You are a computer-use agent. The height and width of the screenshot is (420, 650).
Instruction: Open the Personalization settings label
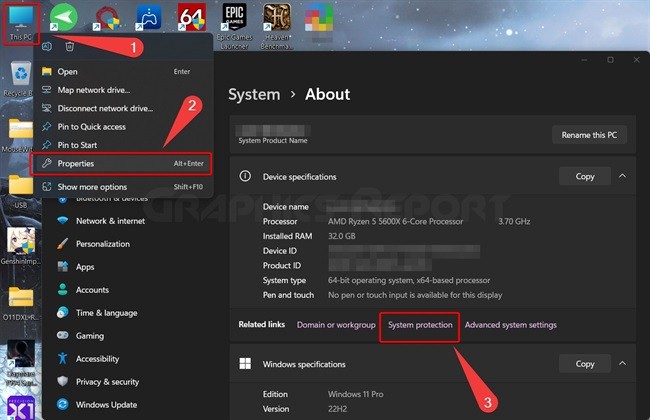click(103, 244)
